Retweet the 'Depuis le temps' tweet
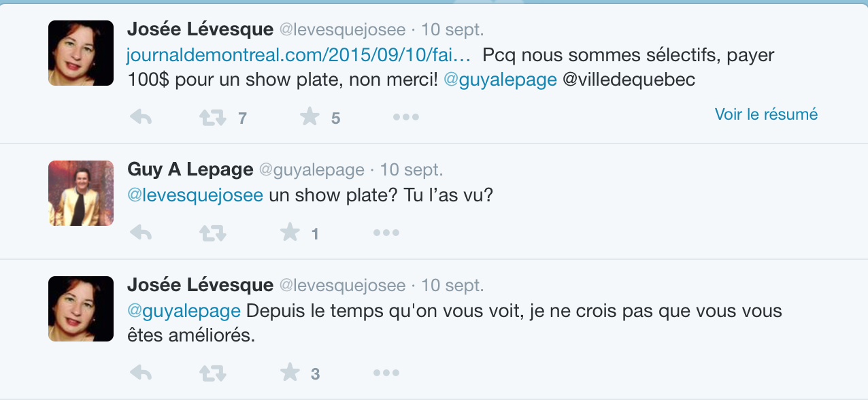The width and height of the screenshot is (868, 400). [213, 373]
